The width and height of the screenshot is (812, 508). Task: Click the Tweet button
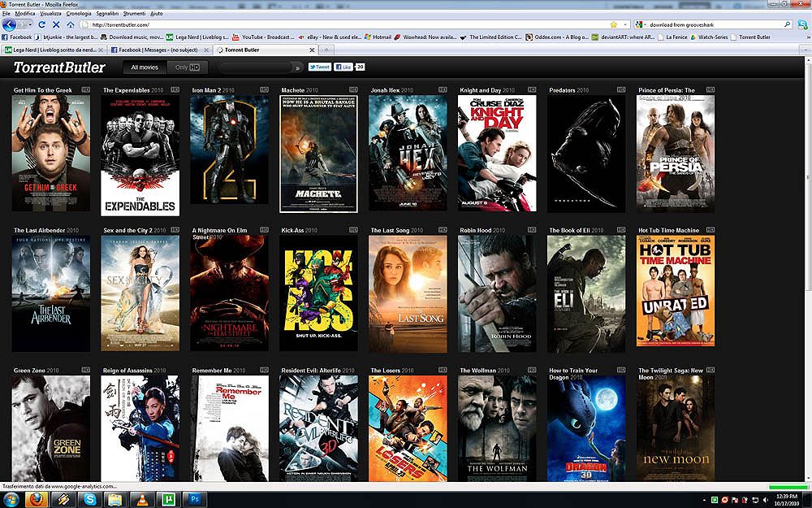(319, 67)
